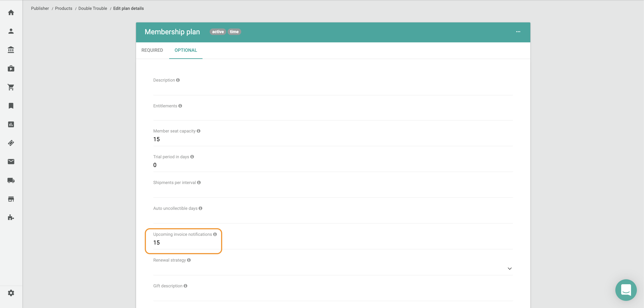Open the bar chart reports icon
Viewport: 644px width, 308px height.
tap(11, 124)
